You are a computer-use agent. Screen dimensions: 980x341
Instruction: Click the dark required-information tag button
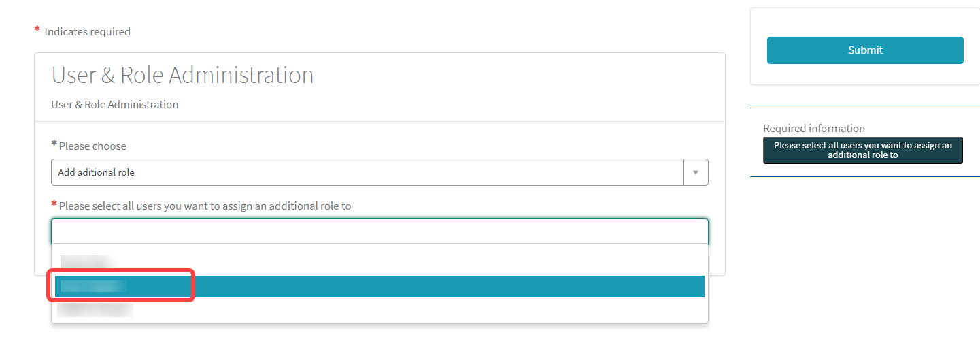(x=862, y=150)
